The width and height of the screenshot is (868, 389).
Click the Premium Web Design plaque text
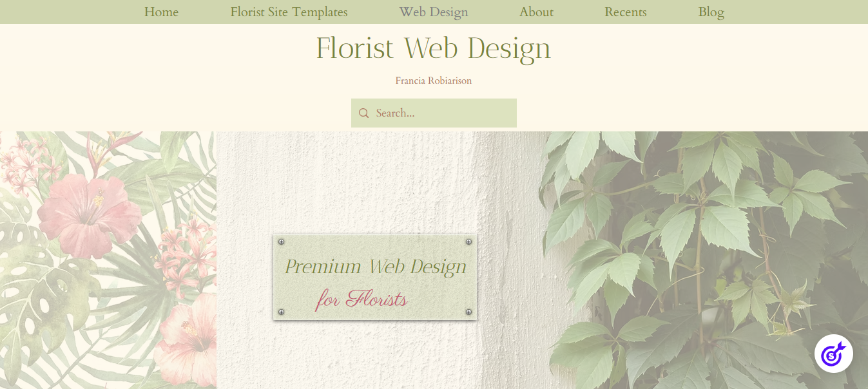point(376,267)
